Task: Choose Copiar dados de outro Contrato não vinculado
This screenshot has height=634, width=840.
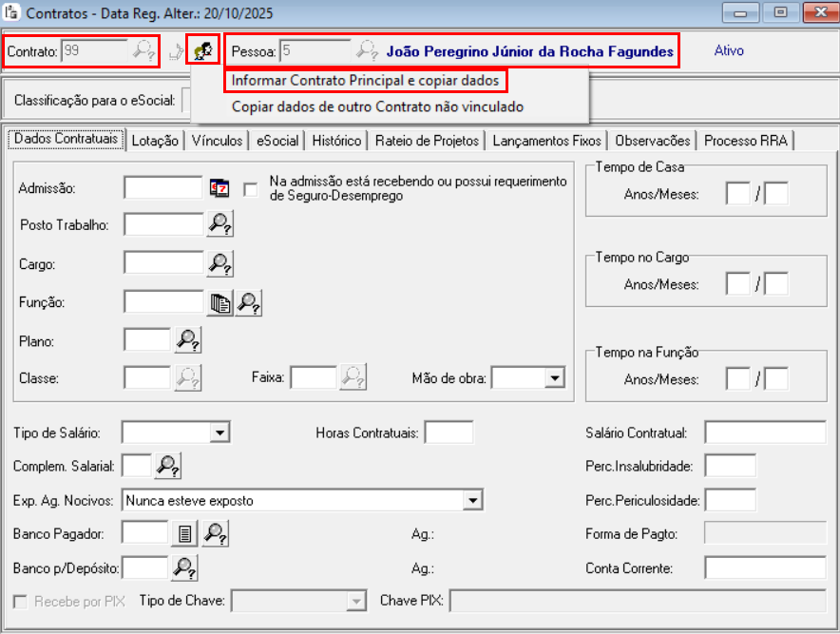Action: coord(377,107)
